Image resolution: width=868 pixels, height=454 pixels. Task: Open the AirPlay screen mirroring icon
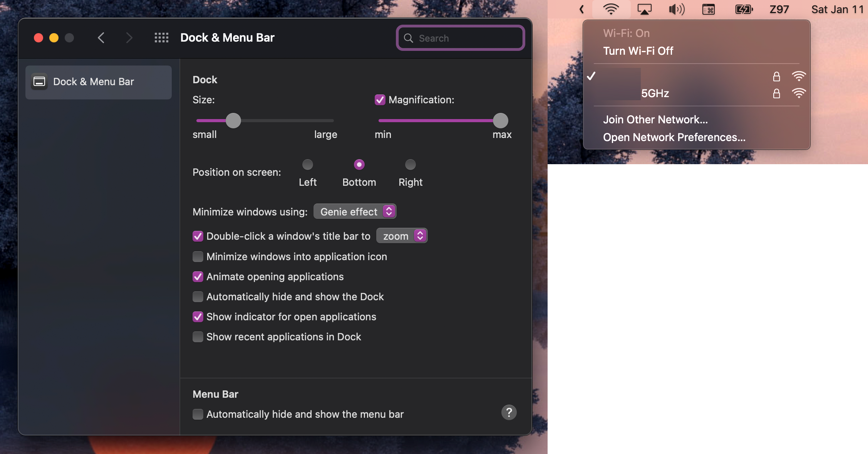(644, 9)
